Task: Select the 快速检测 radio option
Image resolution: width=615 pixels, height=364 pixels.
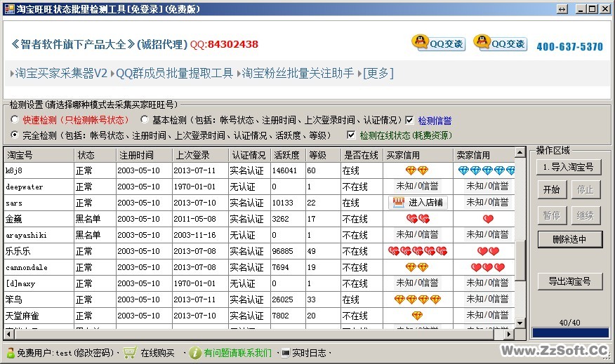Action: coord(15,120)
